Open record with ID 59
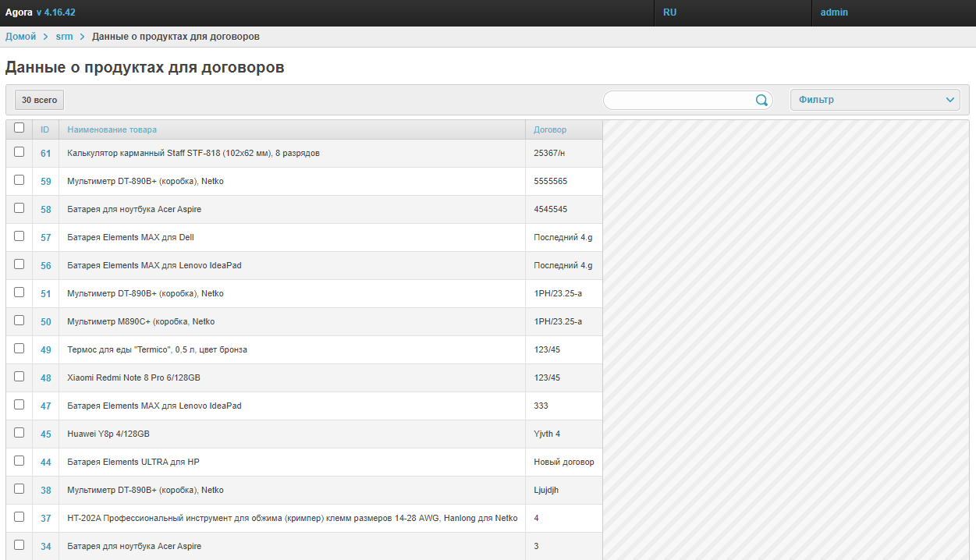 pyautogui.click(x=46, y=182)
